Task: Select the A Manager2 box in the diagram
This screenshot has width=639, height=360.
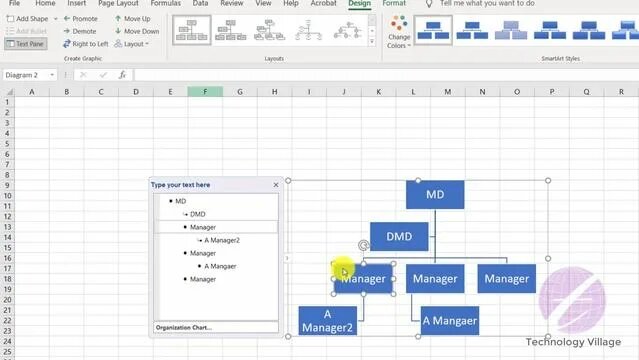Action: pos(327,321)
